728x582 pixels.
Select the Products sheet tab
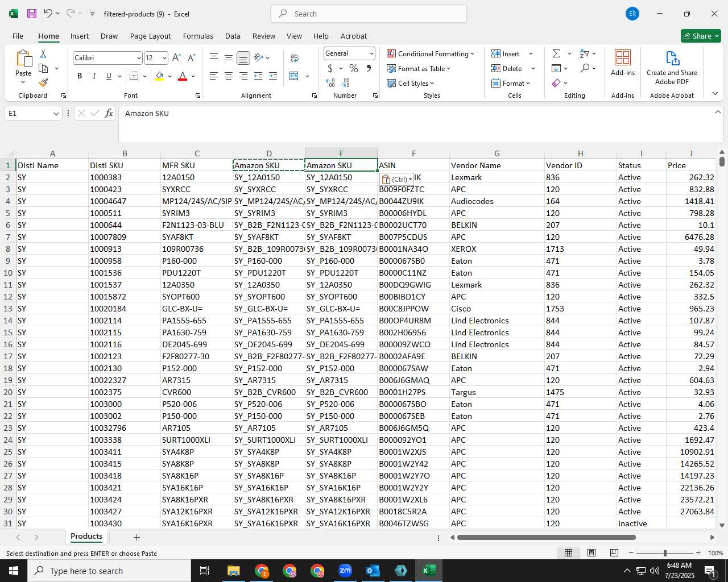point(86,537)
